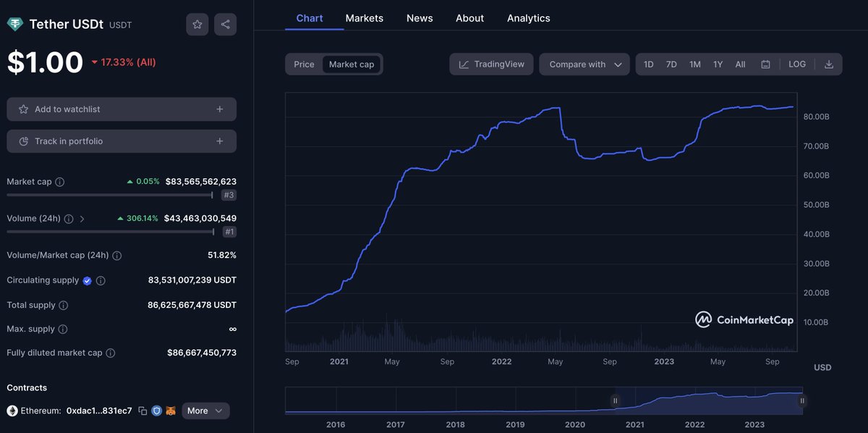This screenshot has height=433, width=868.
Task: Click the shield icon beside the contract
Action: 156,411
